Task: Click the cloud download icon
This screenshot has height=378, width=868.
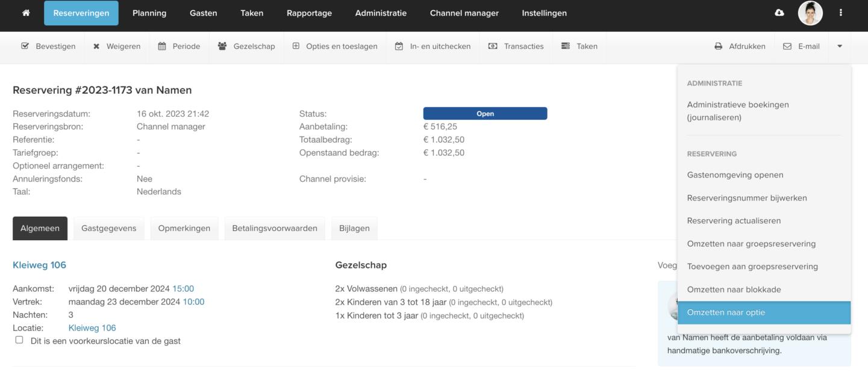Action: [779, 13]
